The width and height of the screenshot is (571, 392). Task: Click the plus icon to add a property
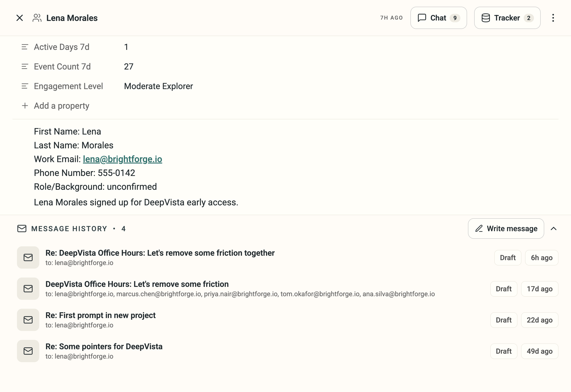[25, 106]
